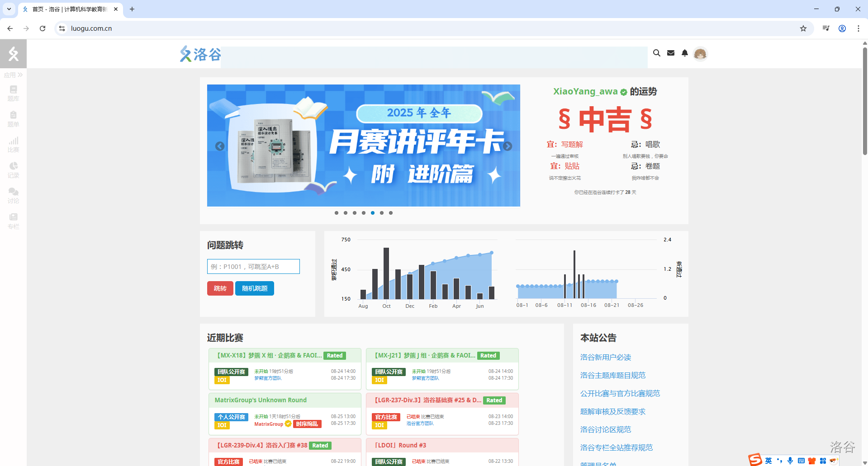This screenshot has height=466, width=868.
Task: Bookmark this page with the star icon
Action: click(x=803, y=28)
